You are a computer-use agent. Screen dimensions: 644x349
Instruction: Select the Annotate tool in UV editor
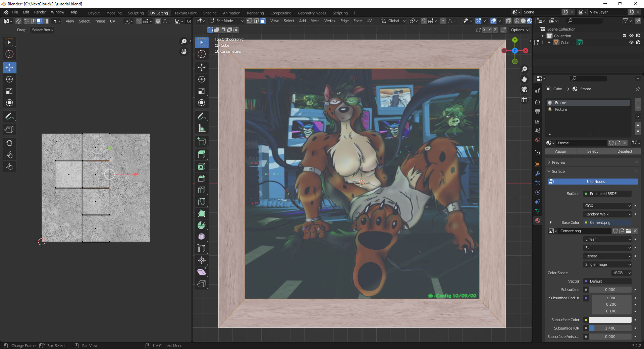9,116
